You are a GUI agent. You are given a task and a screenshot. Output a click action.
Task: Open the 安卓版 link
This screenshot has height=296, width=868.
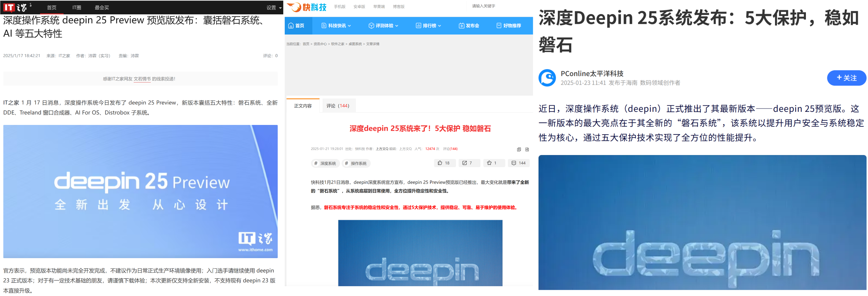[x=359, y=6]
